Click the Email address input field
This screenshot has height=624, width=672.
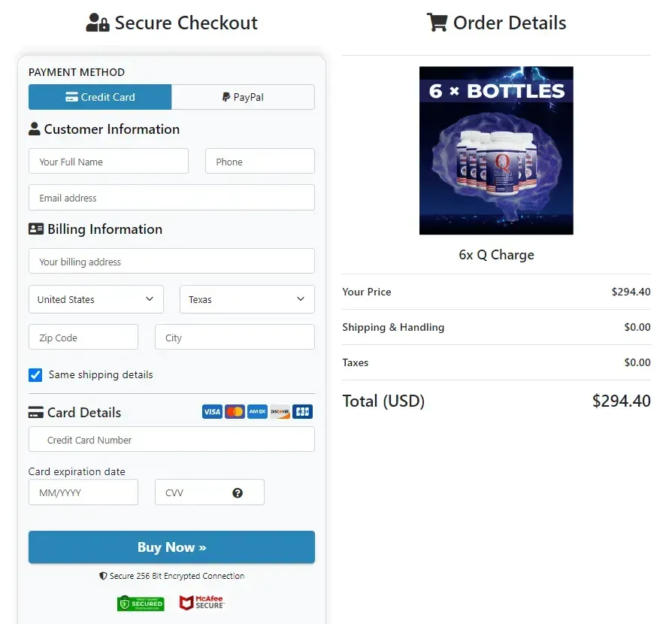tap(171, 198)
